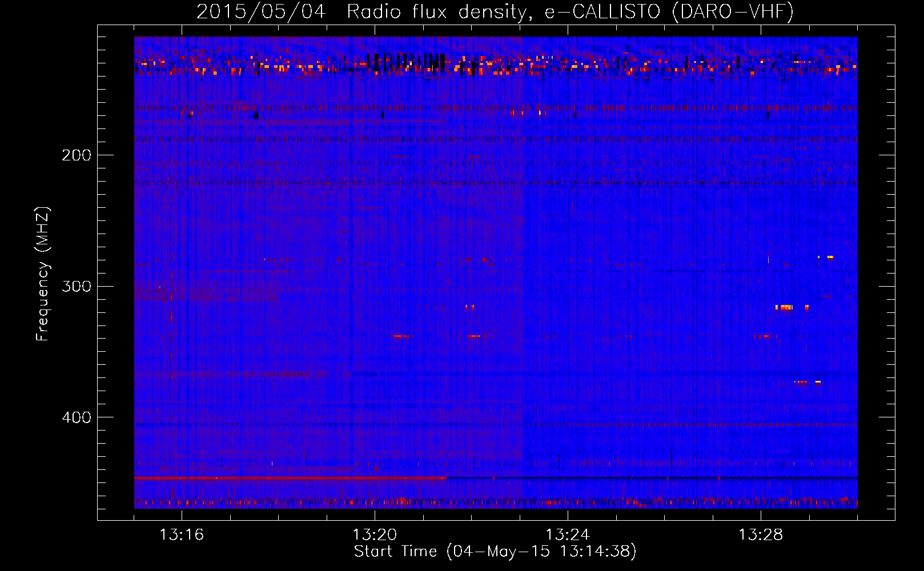Screen dimensions: 924x571
Task: Select the 13:24 time tick label
Action: pyautogui.click(x=567, y=535)
